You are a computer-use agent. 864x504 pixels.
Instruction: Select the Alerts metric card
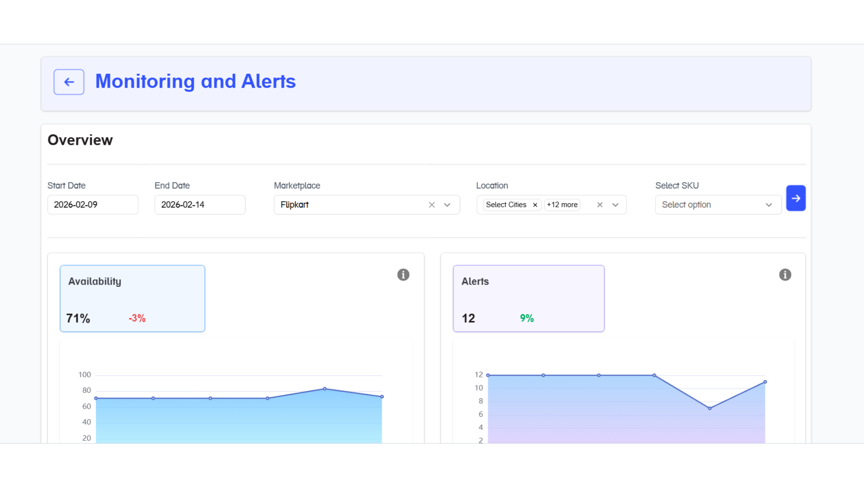click(528, 299)
